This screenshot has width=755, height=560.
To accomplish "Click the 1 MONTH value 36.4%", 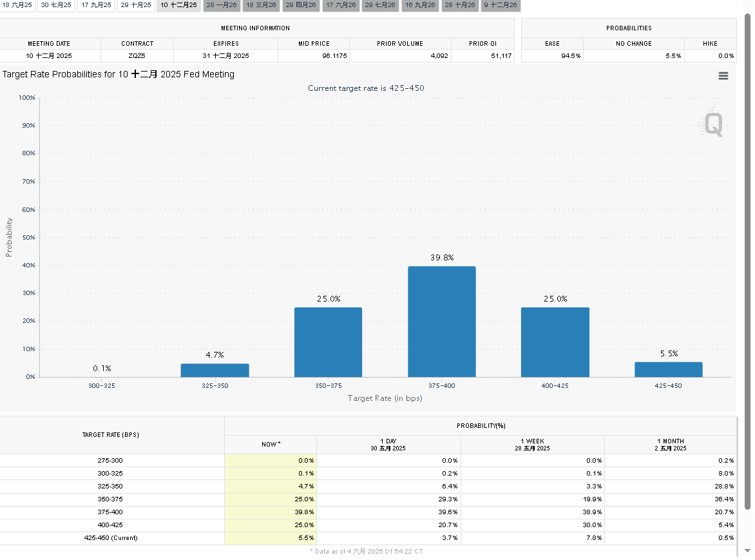I will tap(724, 499).
